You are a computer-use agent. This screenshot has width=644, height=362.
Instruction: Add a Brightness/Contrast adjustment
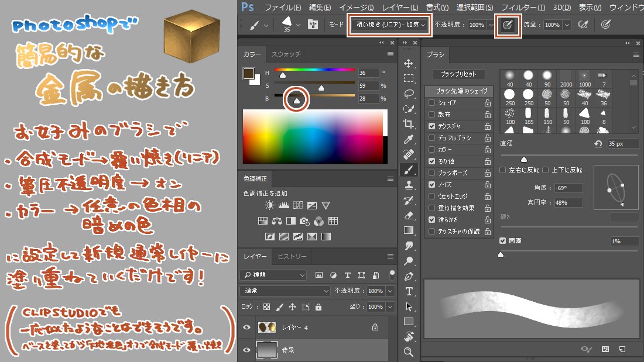270,205
